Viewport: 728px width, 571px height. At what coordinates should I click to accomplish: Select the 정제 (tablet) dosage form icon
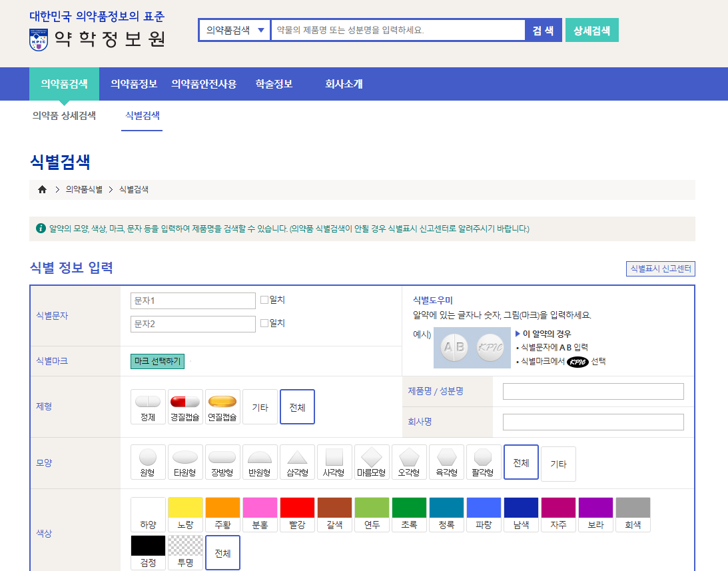coord(147,406)
